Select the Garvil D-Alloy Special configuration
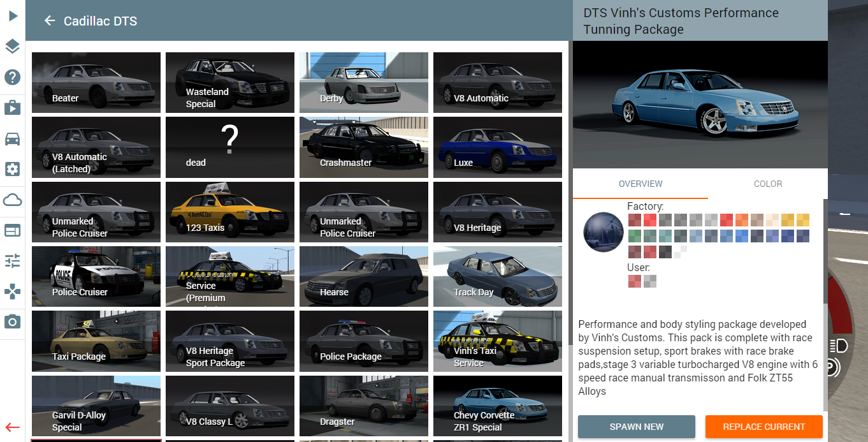The height and width of the screenshot is (442, 868). pos(96,406)
